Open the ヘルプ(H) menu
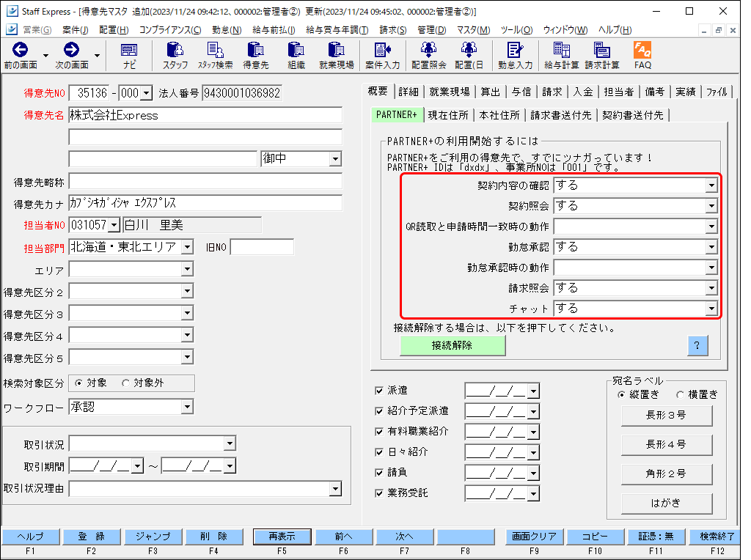 615,30
